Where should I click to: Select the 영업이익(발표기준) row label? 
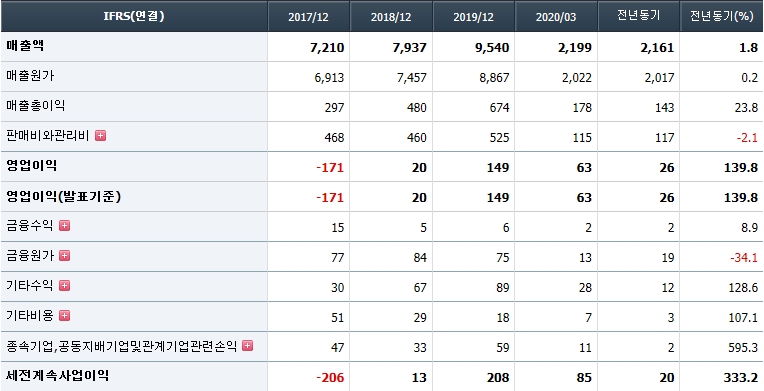coord(64,196)
